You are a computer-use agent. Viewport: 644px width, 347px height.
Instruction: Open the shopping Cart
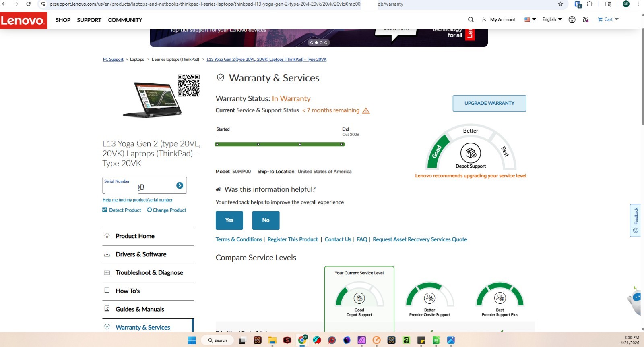pos(605,19)
